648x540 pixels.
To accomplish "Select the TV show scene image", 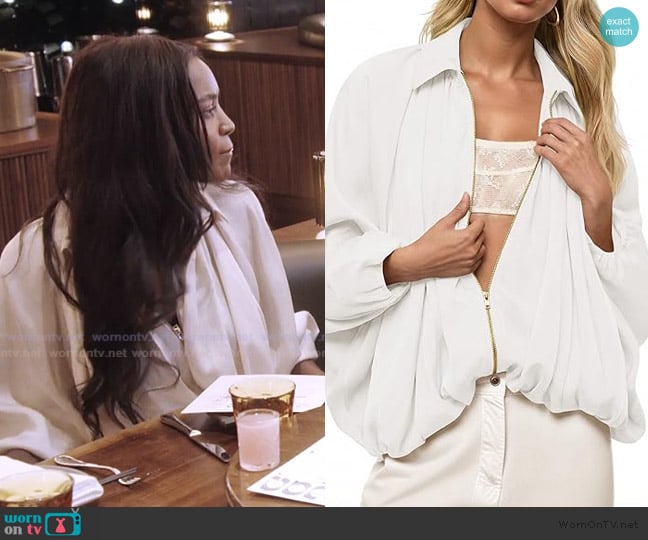I will coord(162,253).
